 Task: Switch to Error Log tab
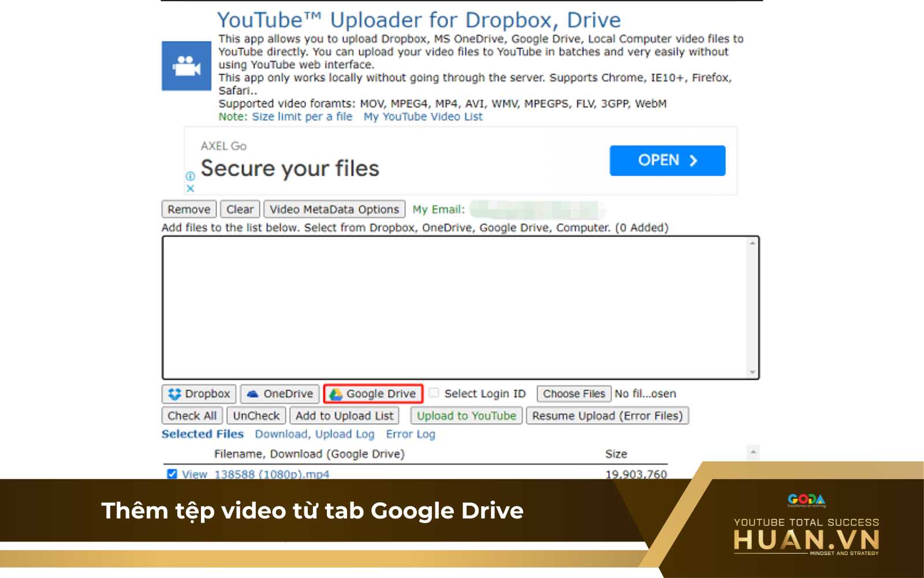point(411,434)
